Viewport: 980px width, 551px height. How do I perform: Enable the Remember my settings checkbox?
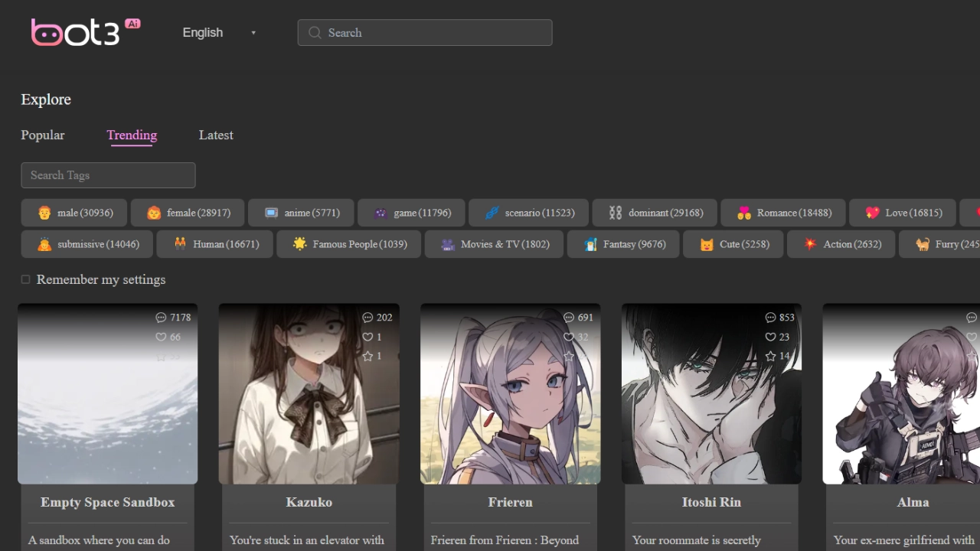click(25, 279)
